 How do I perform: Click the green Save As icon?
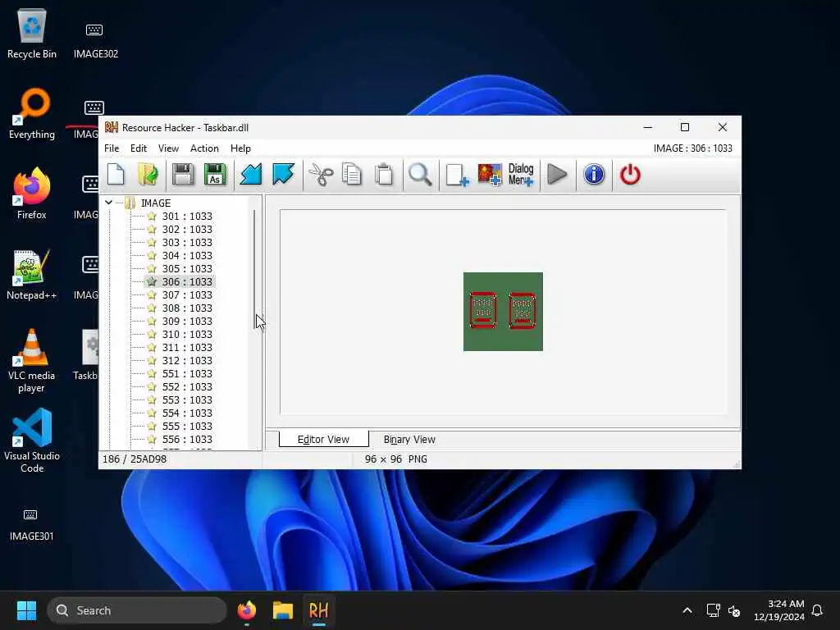215,175
